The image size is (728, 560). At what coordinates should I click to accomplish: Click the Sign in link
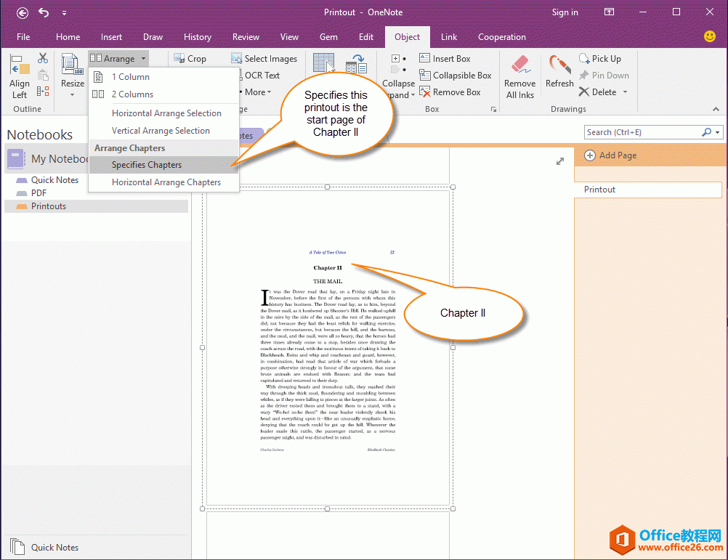coord(565,12)
